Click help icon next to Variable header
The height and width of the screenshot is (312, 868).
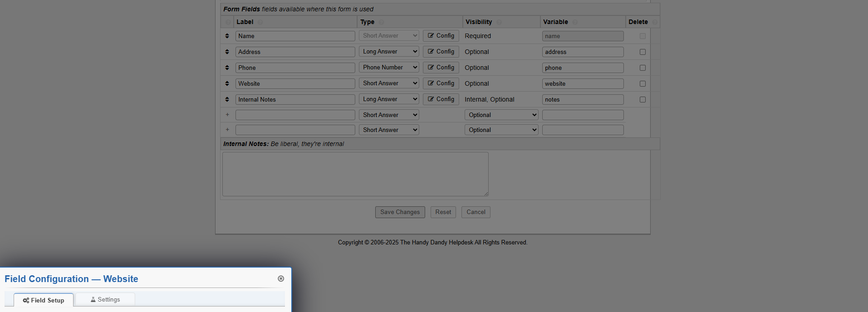(x=575, y=22)
